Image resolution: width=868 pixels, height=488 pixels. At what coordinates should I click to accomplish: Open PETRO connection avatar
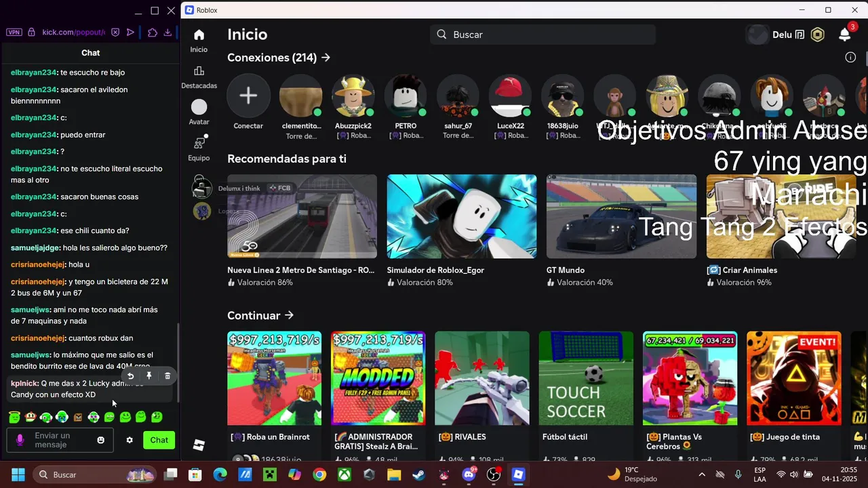[x=406, y=96]
